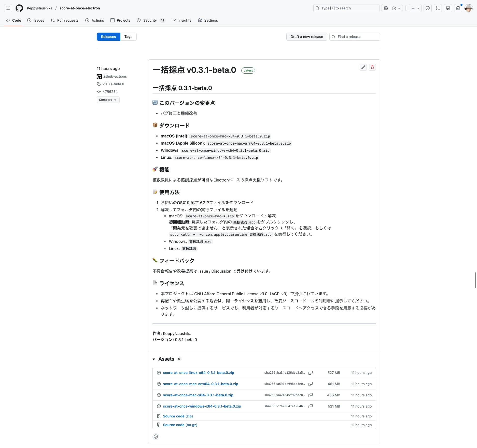Open pull requests from the top bar icon

tap(438, 8)
